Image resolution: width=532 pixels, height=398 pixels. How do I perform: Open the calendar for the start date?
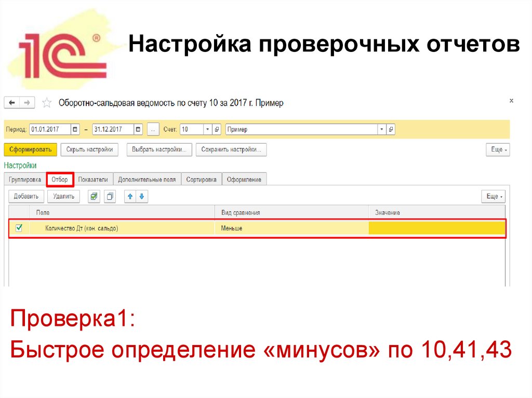coord(74,129)
